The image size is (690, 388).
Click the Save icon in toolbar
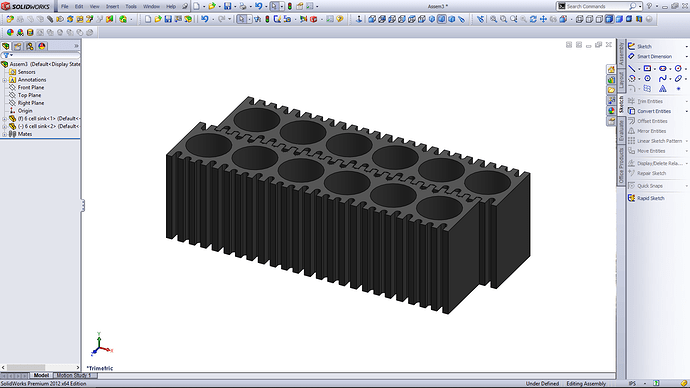228,6
